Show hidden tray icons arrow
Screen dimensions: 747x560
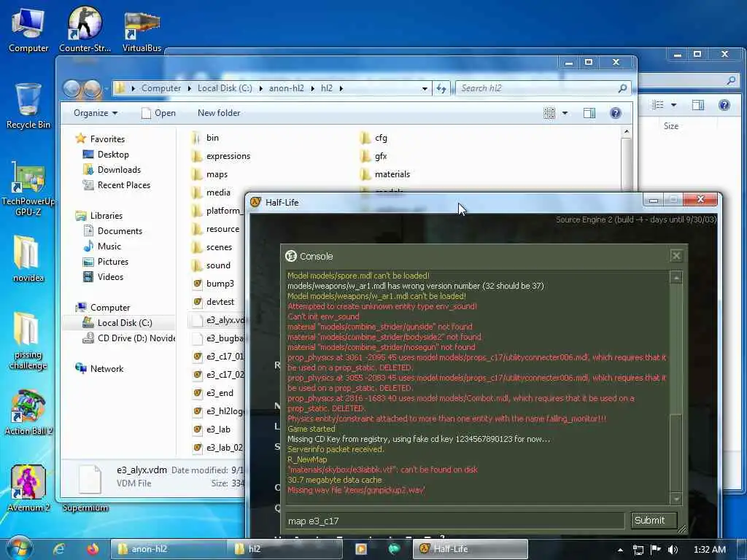[620, 550]
